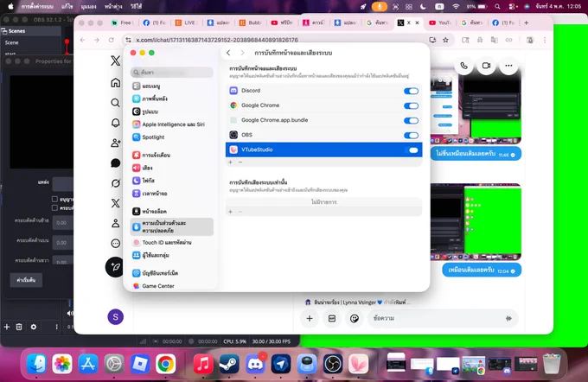The width and height of the screenshot is (588, 382).
Task: Add an app to system-audio-only list
Action: coord(230,212)
